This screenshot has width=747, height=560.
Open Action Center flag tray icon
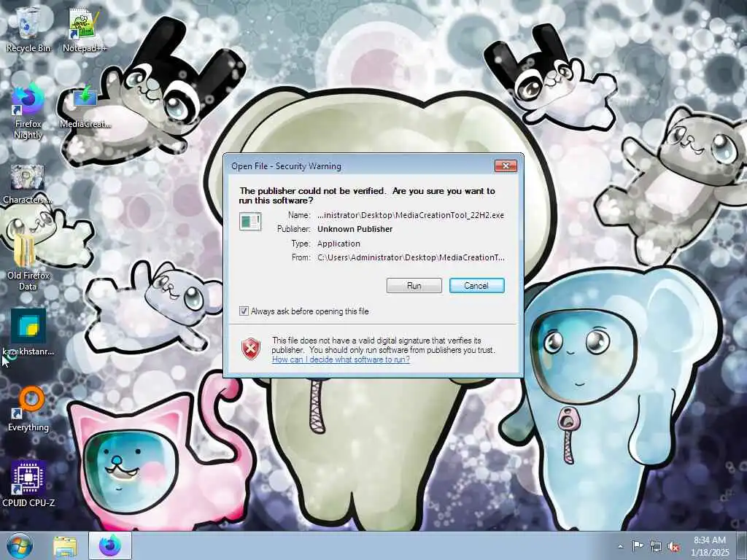(x=638, y=546)
